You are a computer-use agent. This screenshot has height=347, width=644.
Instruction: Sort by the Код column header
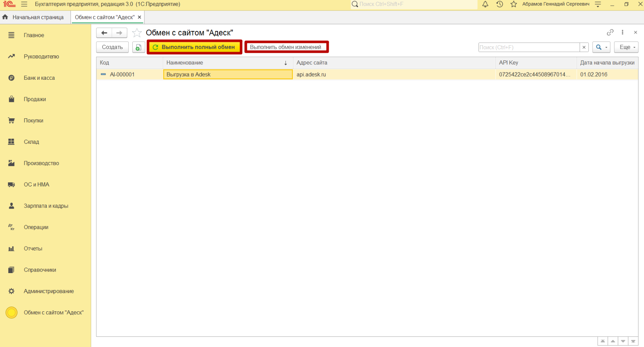129,63
